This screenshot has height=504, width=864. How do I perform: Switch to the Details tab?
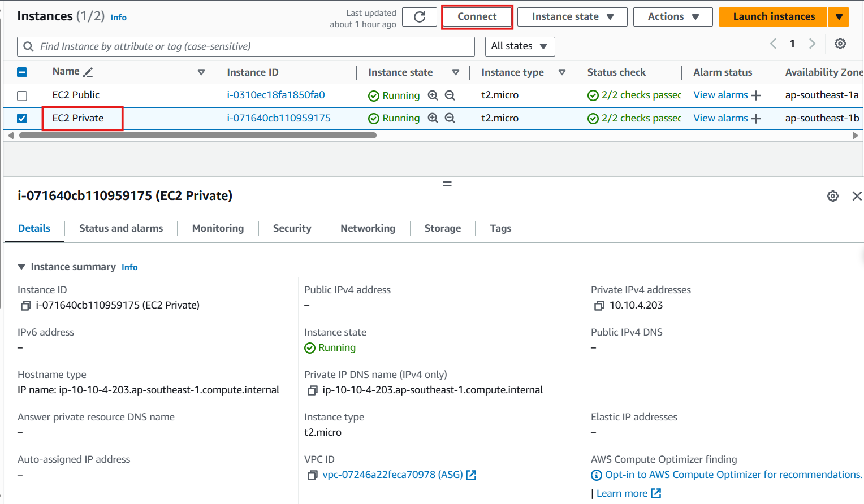(x=34, y=228)
